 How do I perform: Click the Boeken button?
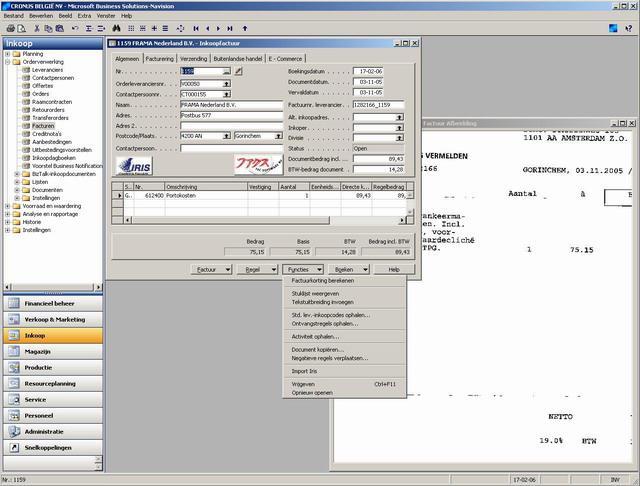point(349,269)
